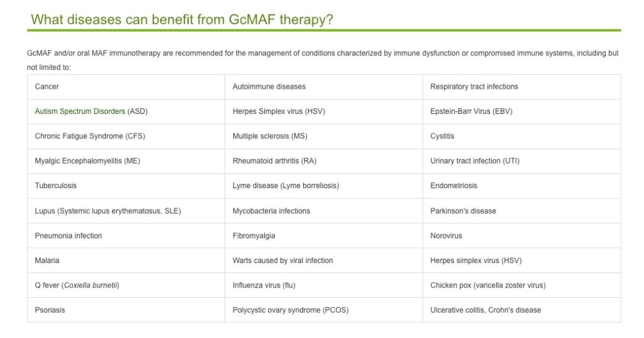Select Polycystic ovary syndrome (PCOS) cell

coord(324,310)
